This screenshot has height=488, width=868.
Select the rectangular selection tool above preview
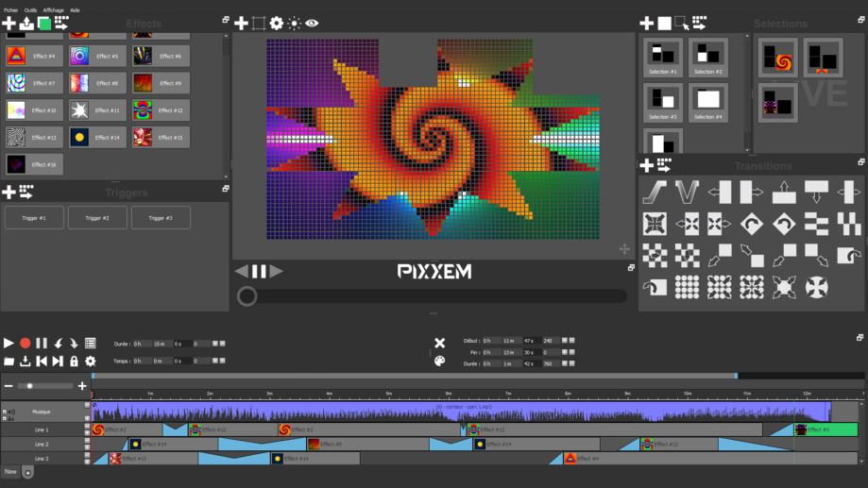(x=259, y=23)
